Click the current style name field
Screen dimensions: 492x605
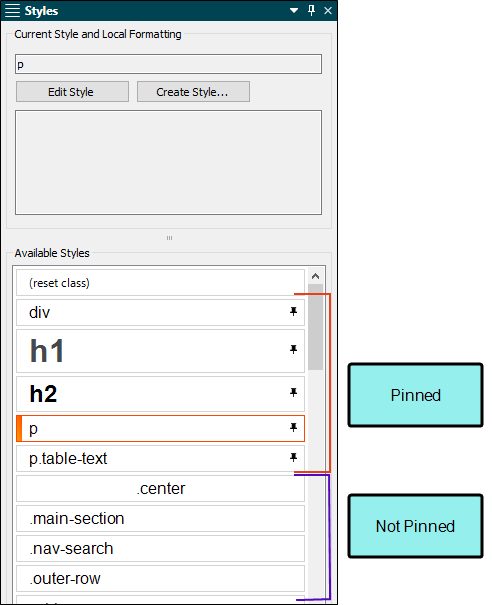tap(168, 64)
